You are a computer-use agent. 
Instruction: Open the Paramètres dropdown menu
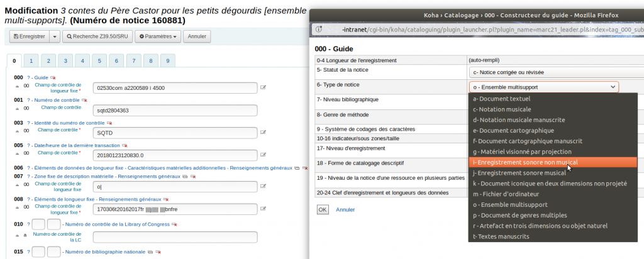(x=158, y=36)
